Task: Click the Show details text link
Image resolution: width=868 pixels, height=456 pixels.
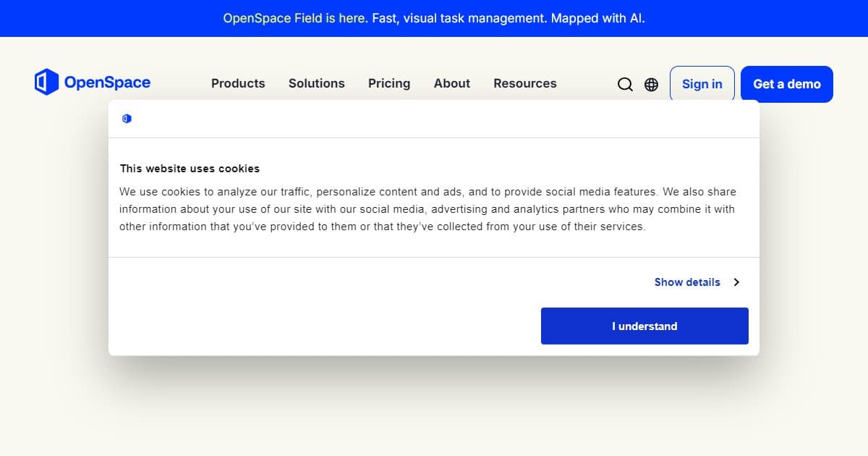Action: pos(686,282)
